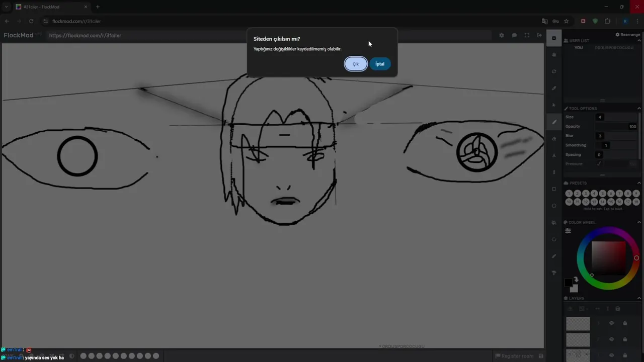This screenshot has width=644, height=362.
Task: Click the flip horizontal layer icon
Action: coord(598,308)
